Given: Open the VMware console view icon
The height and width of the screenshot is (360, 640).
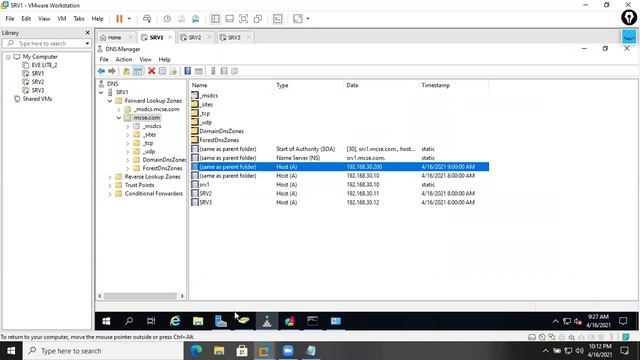Looking at the screenshot, I should [278, 19].
